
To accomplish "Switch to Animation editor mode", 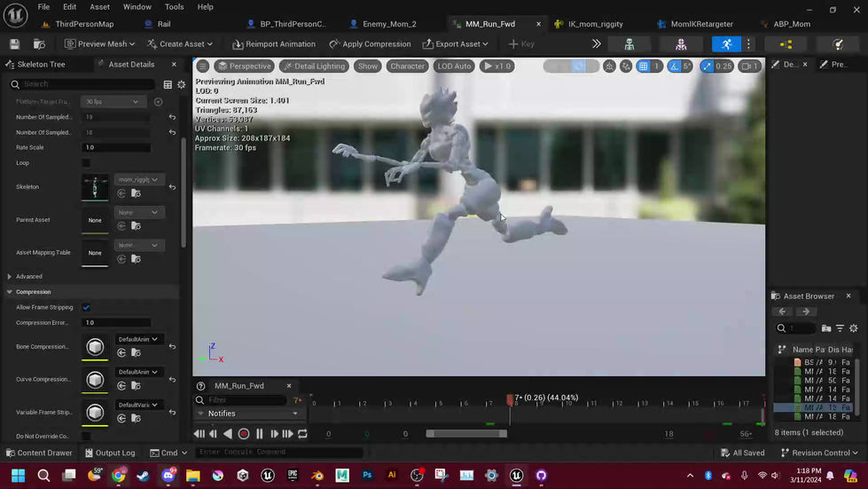I will click(726, 44).
